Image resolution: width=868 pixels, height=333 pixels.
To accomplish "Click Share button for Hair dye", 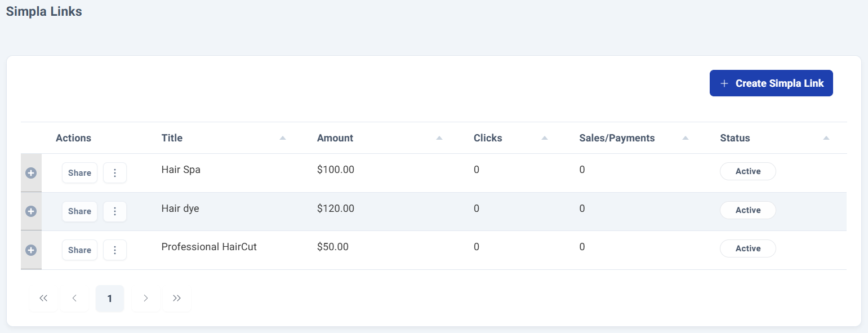I will [x=79, y=211].
